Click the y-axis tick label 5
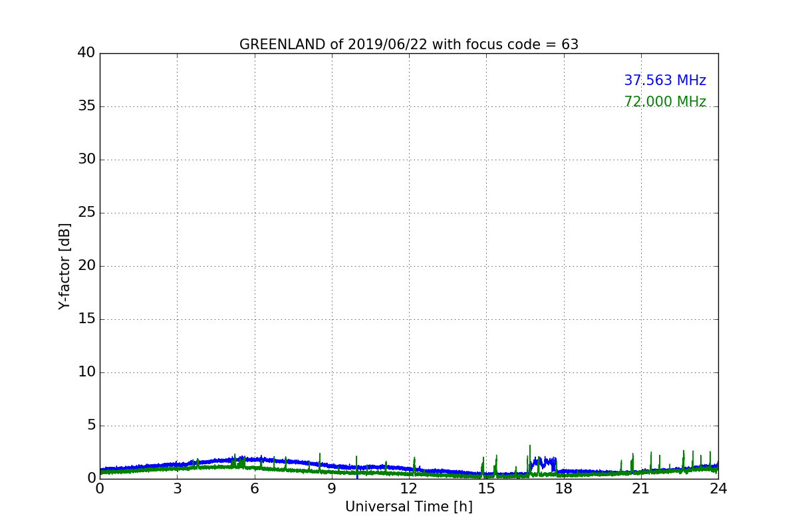The height and width of the screenshot is (532, 798). point(91,426)
